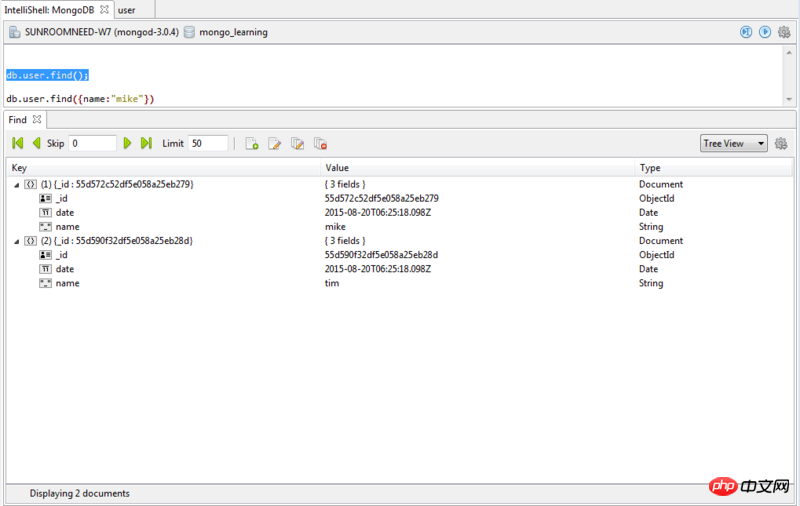Screen dimensions: 800x506
Task: Click document icon of record (2)
Action: click(31, 241)
